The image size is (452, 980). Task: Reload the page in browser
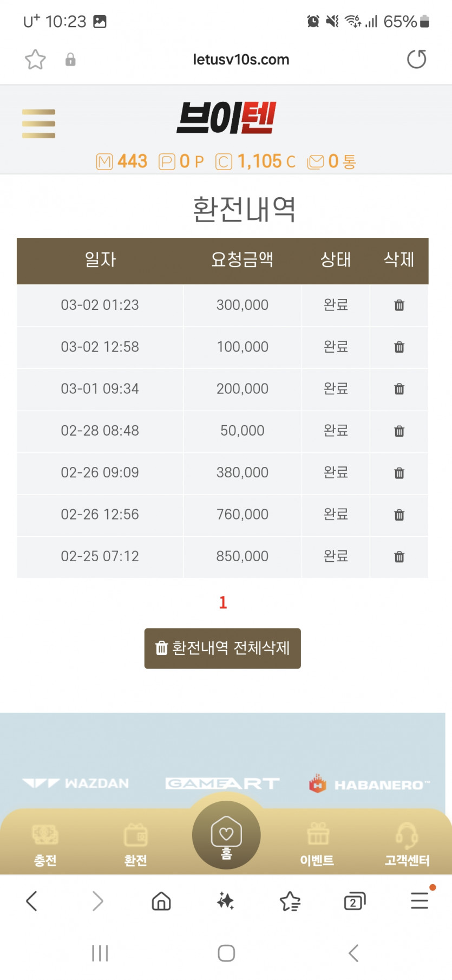tap(416, 59)
